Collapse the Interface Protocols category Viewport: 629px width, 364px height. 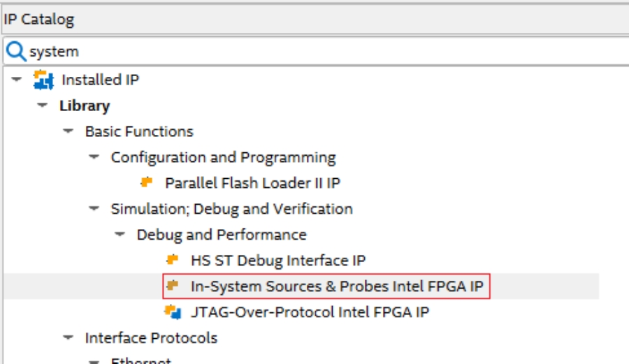(68, 337)
